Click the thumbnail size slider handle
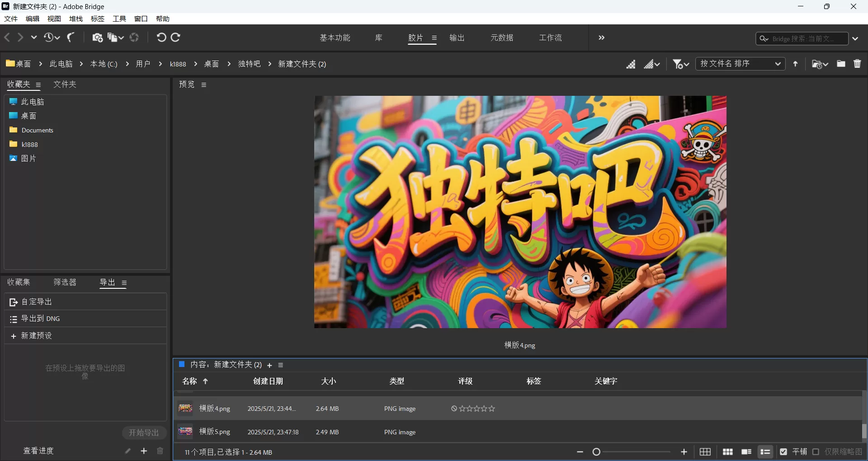This screenshot has height=461, width=868. point(597,452)
